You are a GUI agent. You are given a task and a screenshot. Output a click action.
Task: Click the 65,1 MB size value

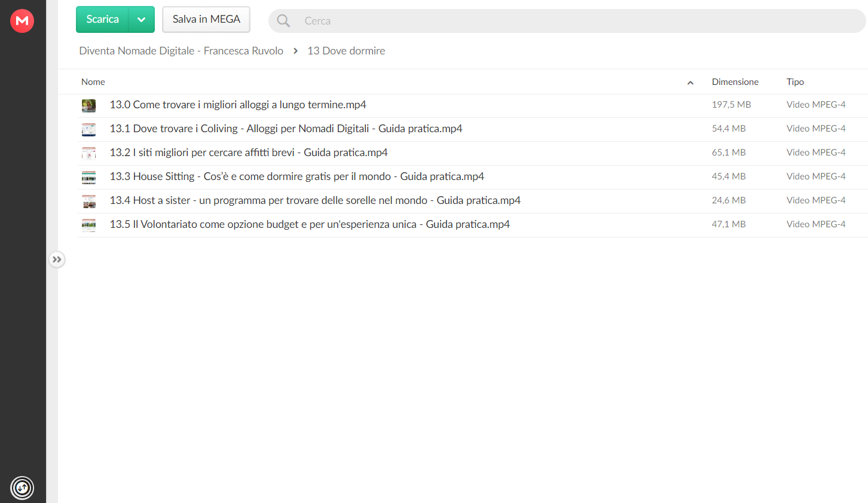(x=729, y=153)
